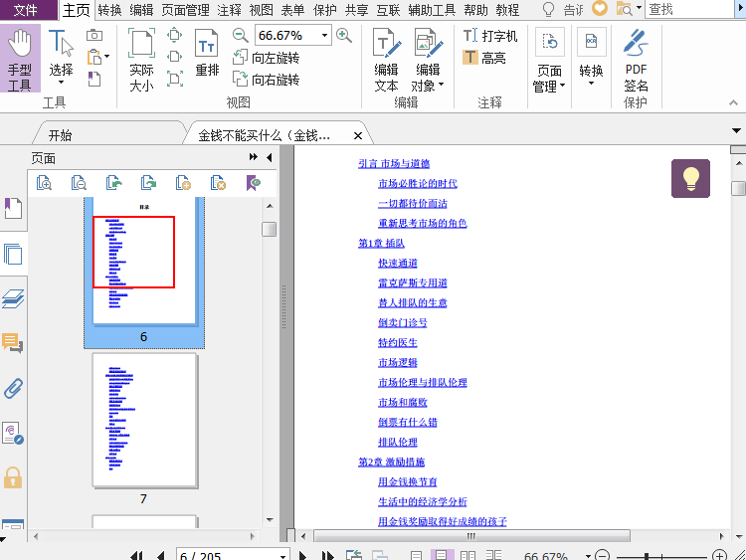The image size is (746, 560).
Task: Open the 文件 menu
Action: coord(26,10)
